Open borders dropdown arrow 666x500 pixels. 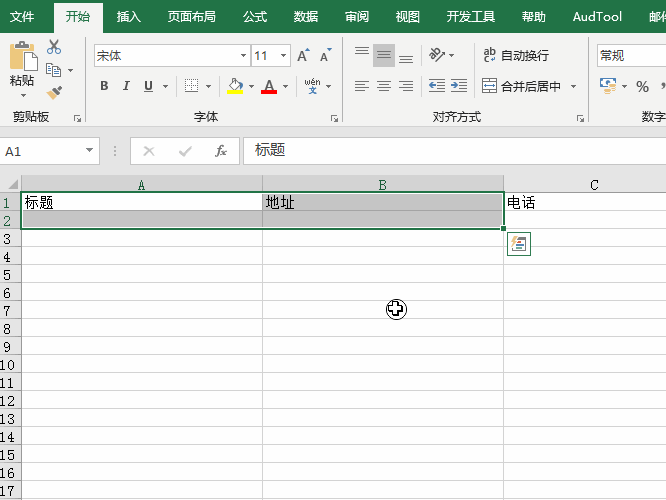point(209,86)
